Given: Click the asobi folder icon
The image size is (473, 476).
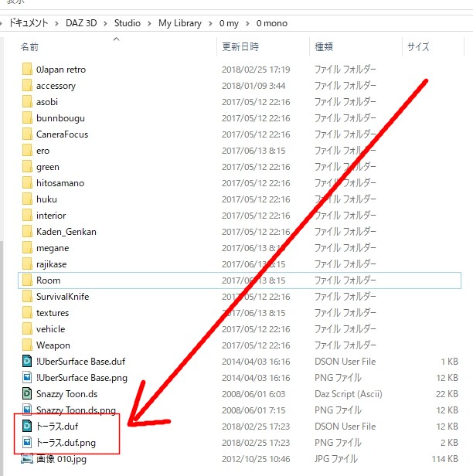Looking at the screenshot, I should (x=27, y=102).
